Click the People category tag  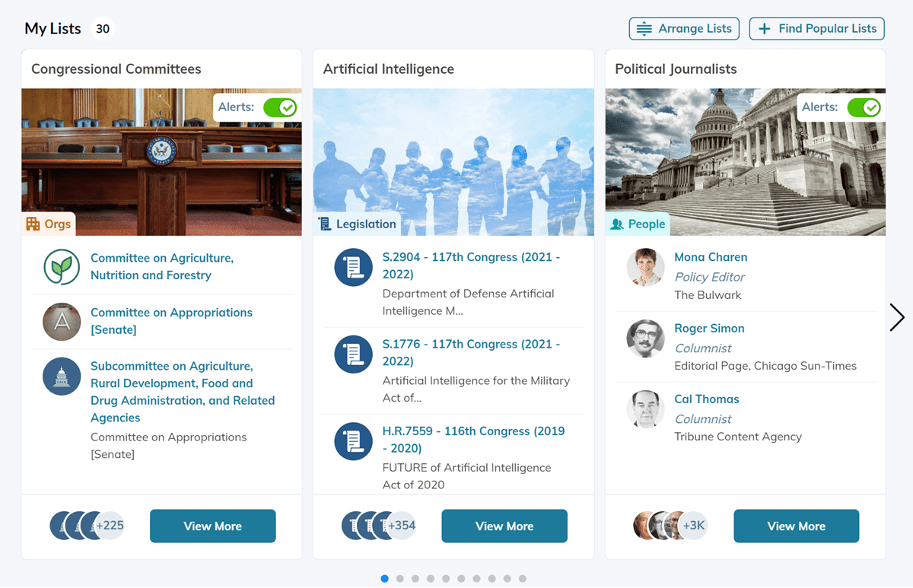click(x=638, y=224)
